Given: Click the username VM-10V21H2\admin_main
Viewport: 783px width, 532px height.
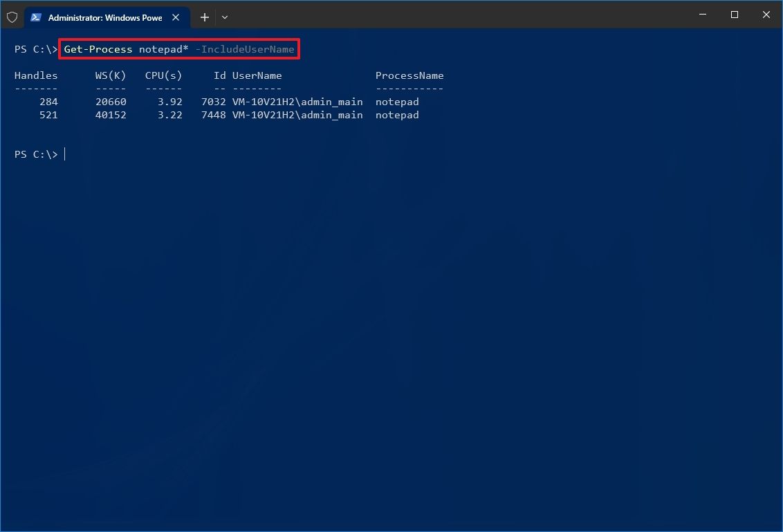Looking at the screenshot, I should (x=297, y=102).
